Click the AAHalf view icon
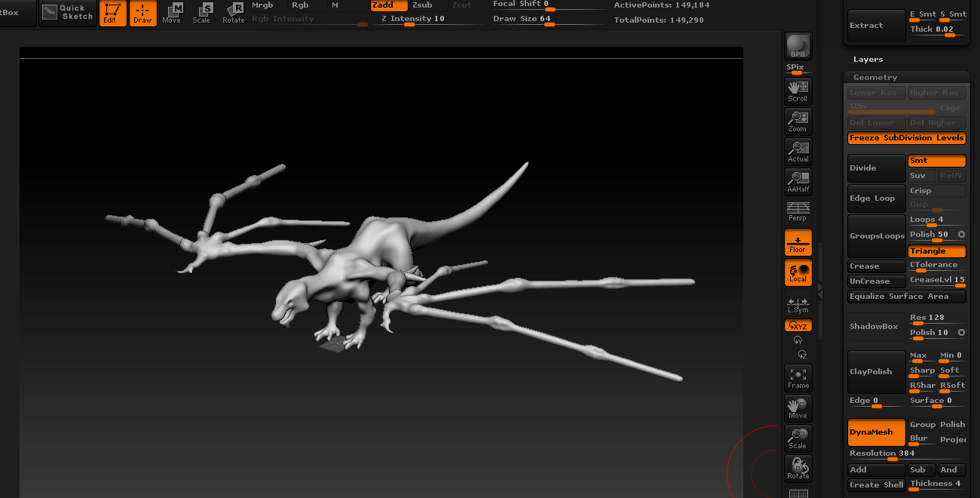This screenshot has height=498, width=980. tap(798, 181)
